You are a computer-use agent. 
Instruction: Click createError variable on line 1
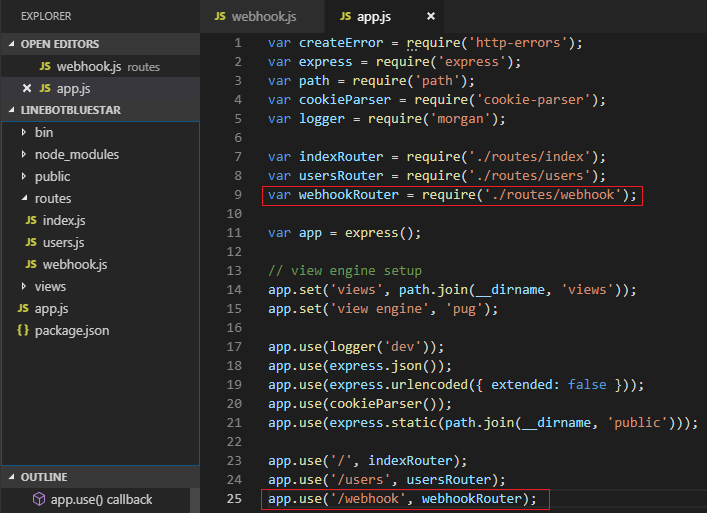(341, 43)
